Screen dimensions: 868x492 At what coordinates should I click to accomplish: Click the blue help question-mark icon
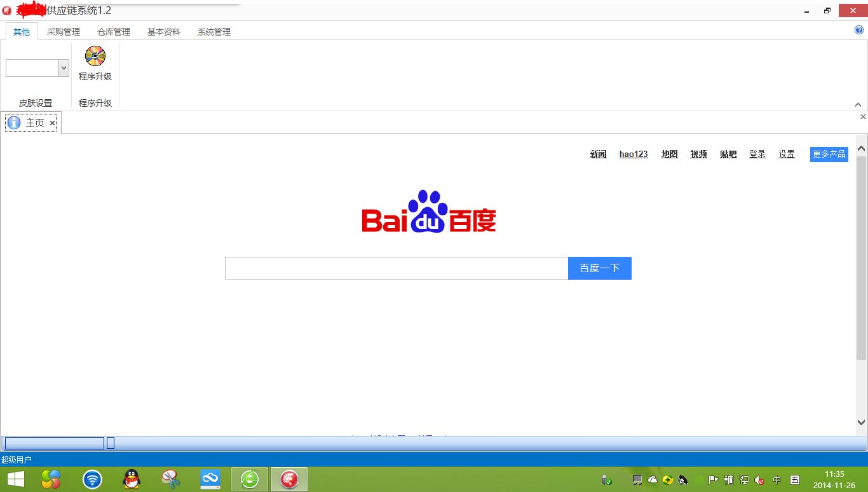pos(860,30)
